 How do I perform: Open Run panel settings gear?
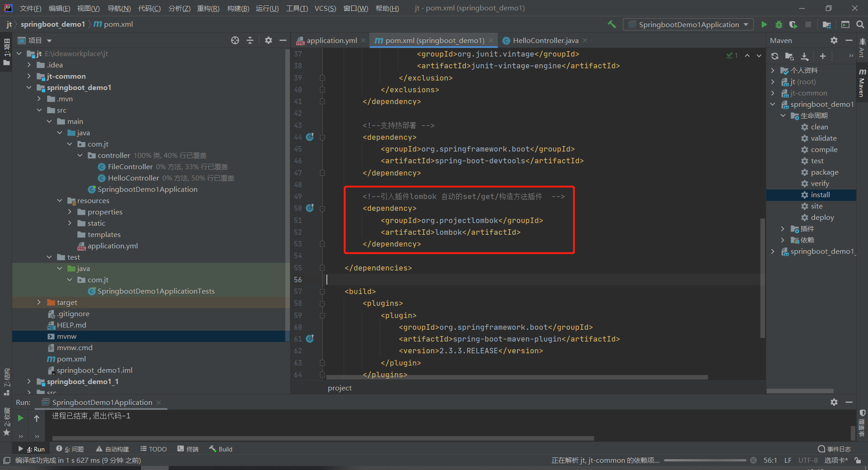(834, 402)
